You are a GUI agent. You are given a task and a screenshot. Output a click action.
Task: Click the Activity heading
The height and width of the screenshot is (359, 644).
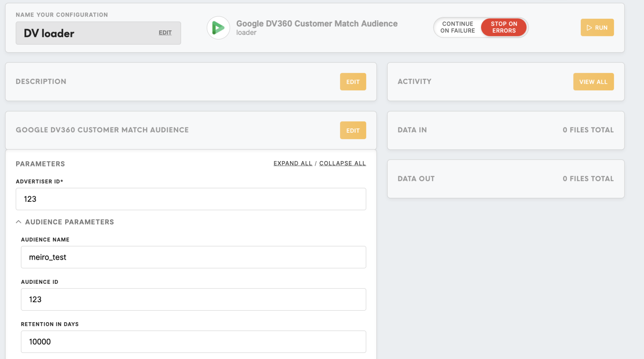tap(414, 81)
